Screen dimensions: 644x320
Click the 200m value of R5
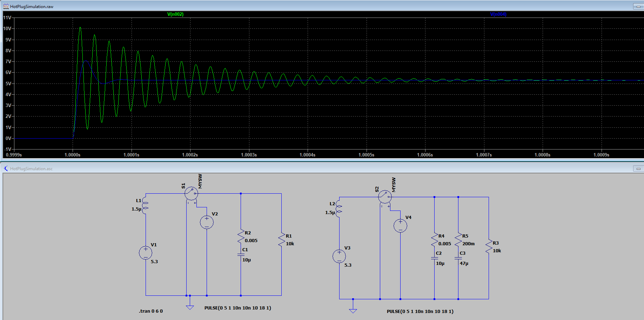(468, 244)
